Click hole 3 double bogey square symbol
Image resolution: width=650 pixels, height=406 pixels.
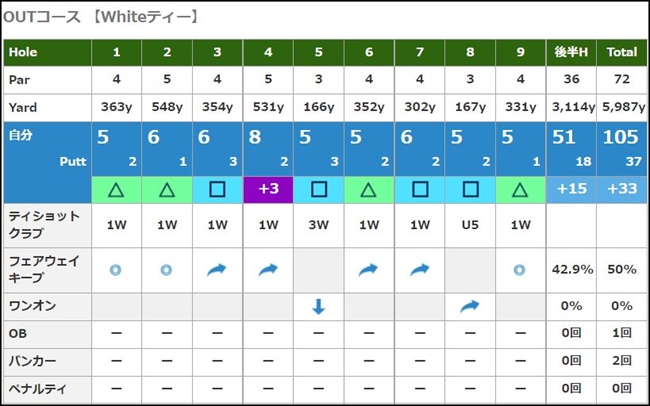point(217,188)
